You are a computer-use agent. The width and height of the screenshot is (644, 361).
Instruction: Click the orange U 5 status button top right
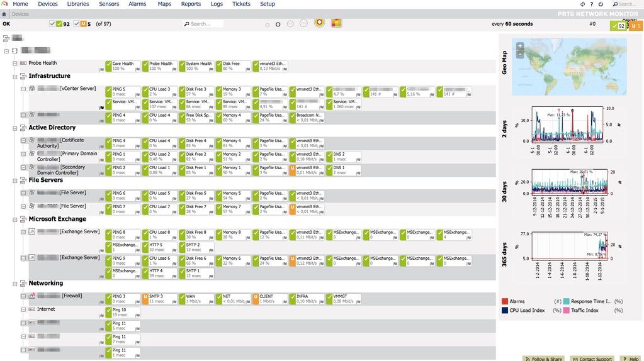click(x=635, y=26)
